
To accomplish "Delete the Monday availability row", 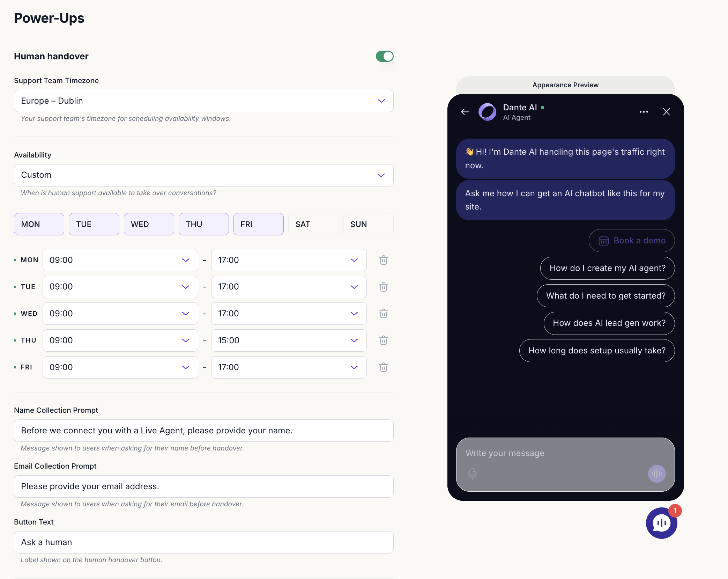I will (383, 260).
